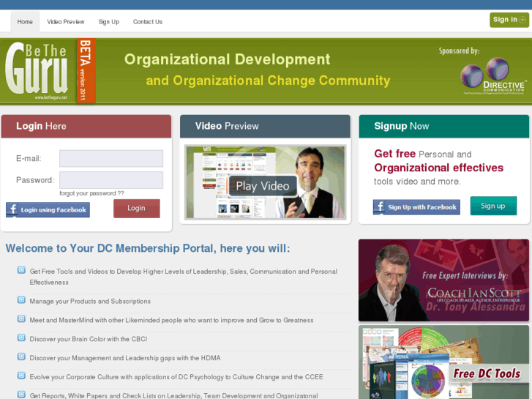Open Directive Communication sponsor logo
The height and width of the screenshot is (399, 532).
coord(493,77)
